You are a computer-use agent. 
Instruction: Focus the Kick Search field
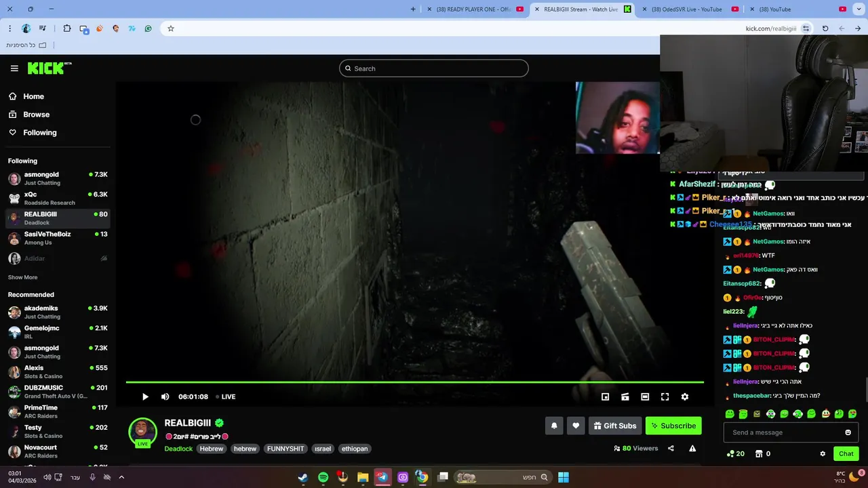(x=434, y=68)
